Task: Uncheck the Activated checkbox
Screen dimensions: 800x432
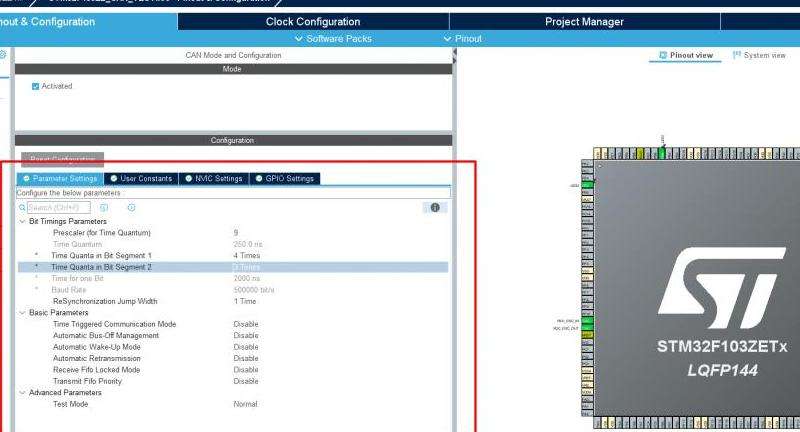Action: point(36,86)
